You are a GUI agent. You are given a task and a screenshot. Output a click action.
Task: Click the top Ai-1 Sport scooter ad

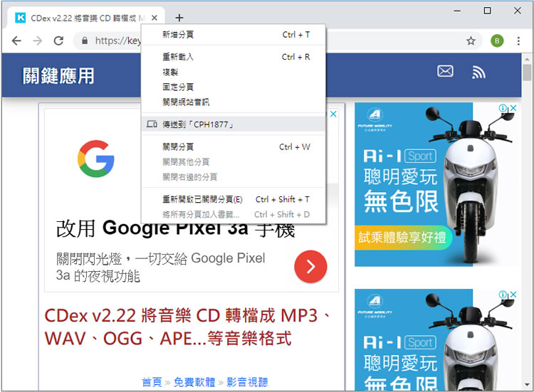[436, 184]
